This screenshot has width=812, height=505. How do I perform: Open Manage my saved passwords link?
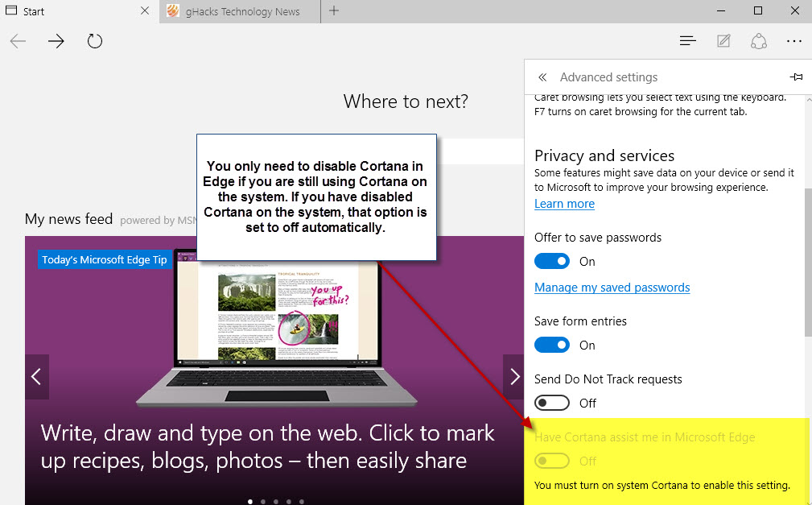612,288
